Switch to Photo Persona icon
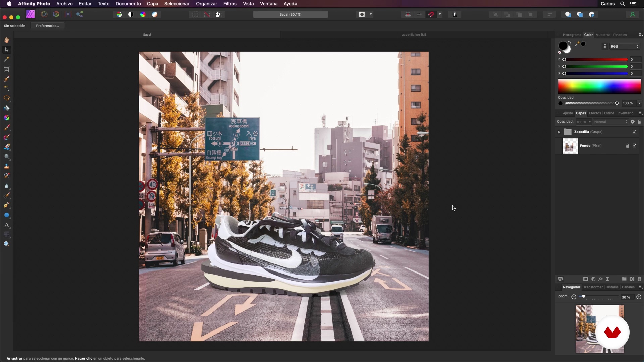The width and height of the screenshot is (644, 362). pyautogui.click(x=31, y=14)
